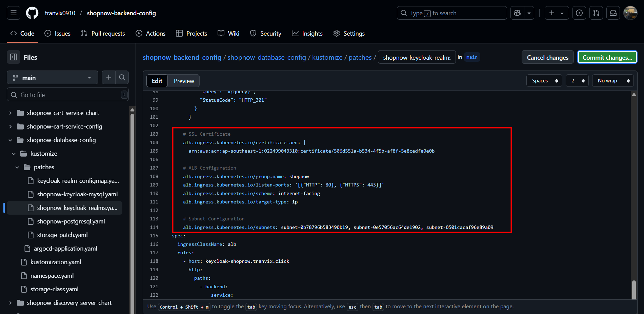Click the add file plus icon
Screen dimensions: 644x314
(x=108, y=78)
